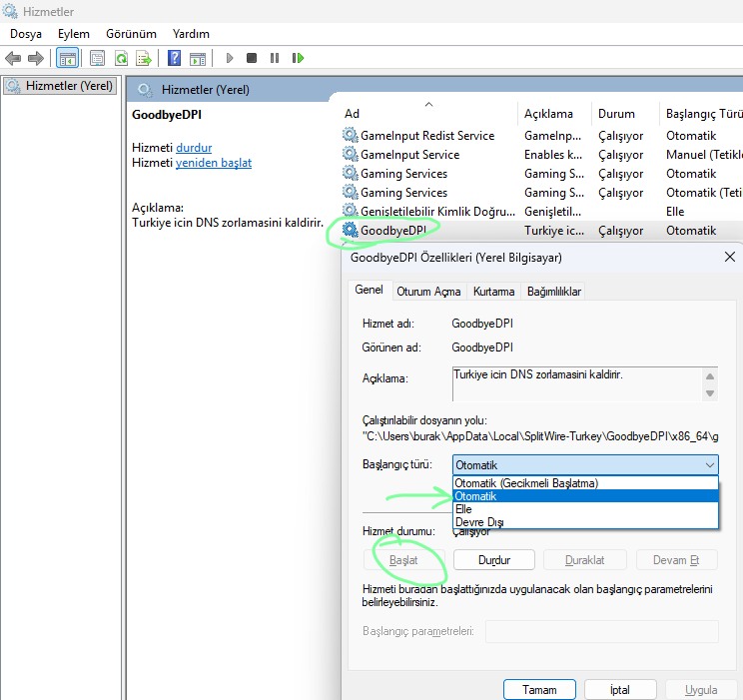Click the Devam Et button
The image size is (743, 700).
tap(676, 560)
